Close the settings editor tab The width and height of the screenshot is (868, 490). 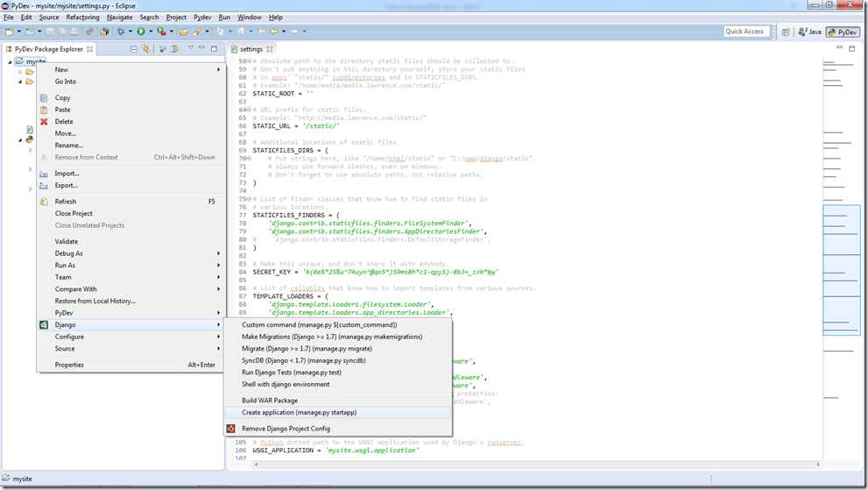[x=270, y=49]
